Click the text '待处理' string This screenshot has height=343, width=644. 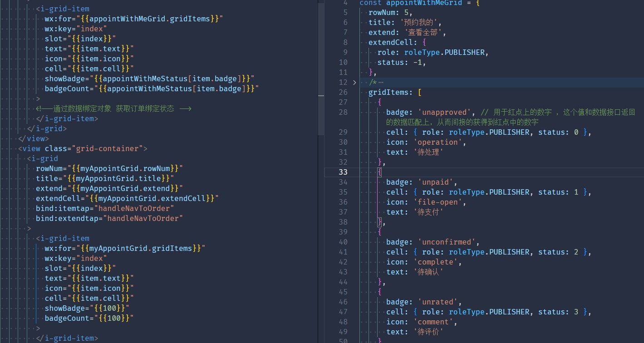429,152
